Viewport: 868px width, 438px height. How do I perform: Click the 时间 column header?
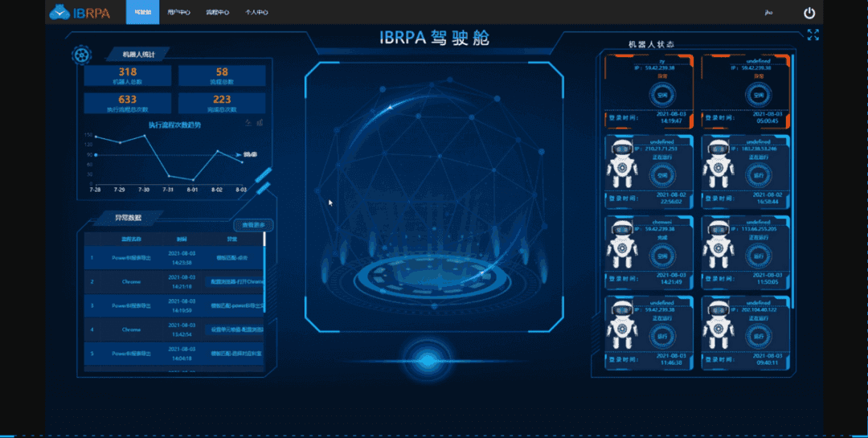tap(182, 239)
